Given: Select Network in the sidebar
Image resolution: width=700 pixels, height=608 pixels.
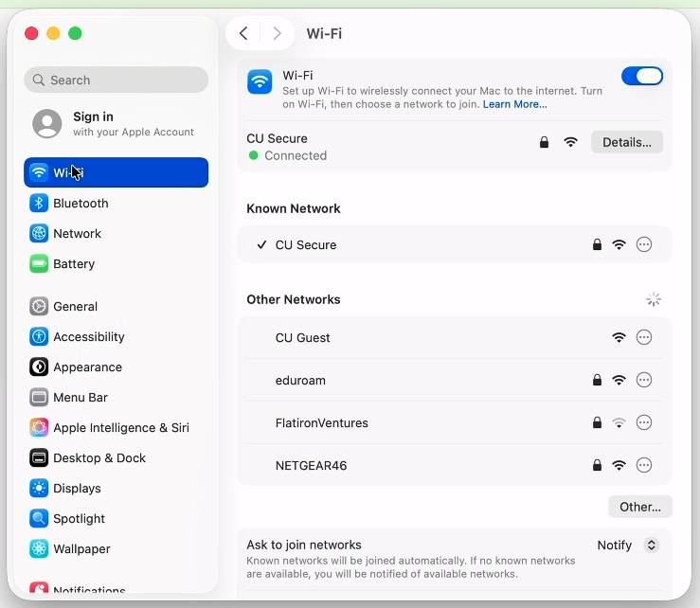Looking at the screenshot, I should [77, 234].
